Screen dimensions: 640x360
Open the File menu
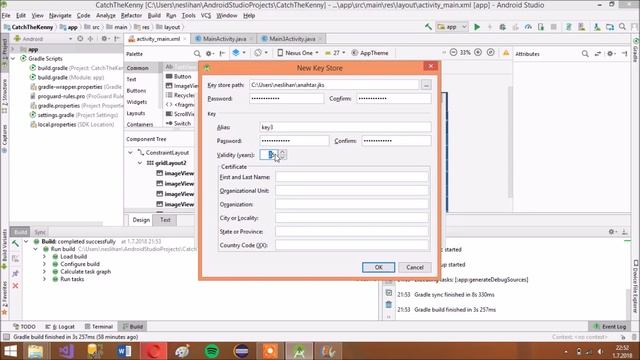point(6,16)
